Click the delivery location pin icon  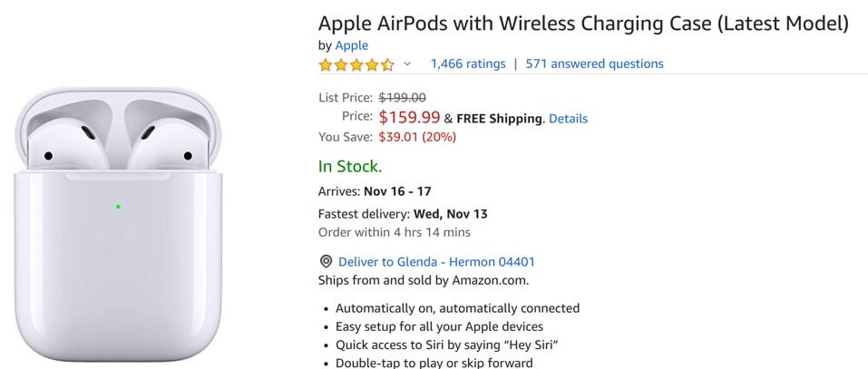coord(326,262)
